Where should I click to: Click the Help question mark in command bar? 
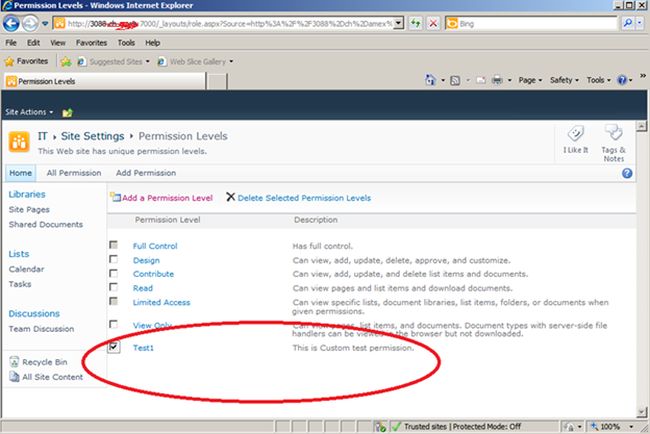622,80
